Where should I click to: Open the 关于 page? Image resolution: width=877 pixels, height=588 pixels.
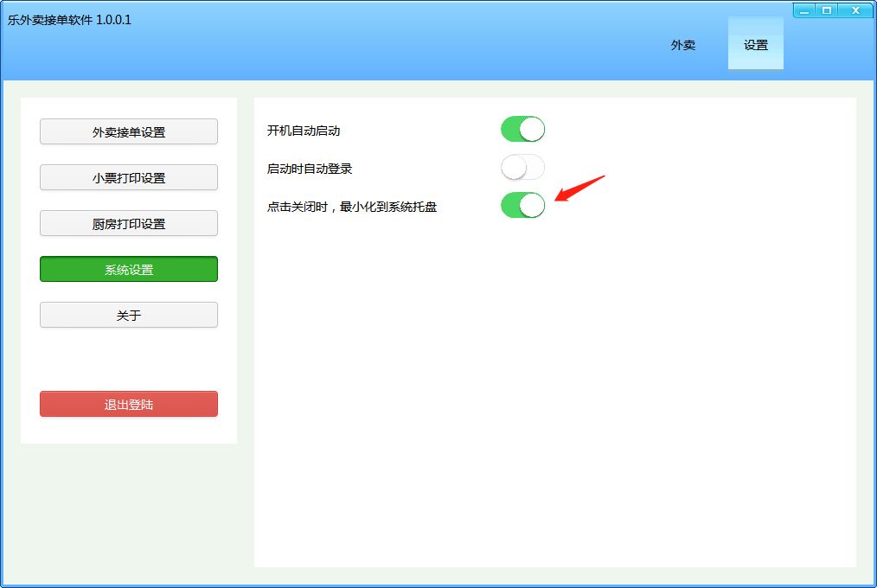(129, 315)
